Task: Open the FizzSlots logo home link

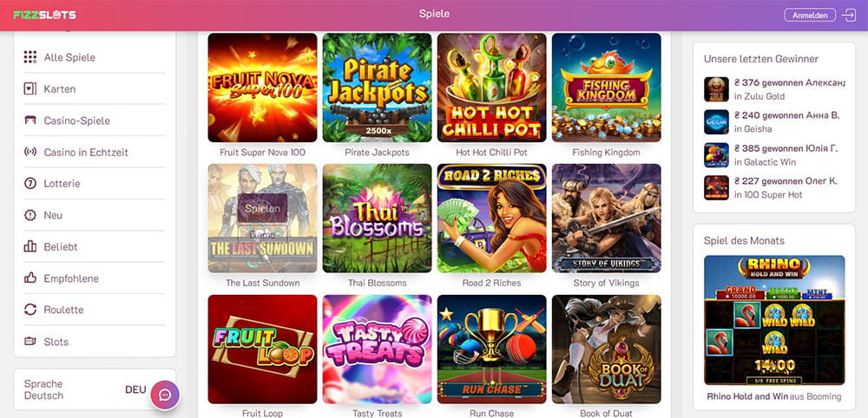Action: pos(45,15)
